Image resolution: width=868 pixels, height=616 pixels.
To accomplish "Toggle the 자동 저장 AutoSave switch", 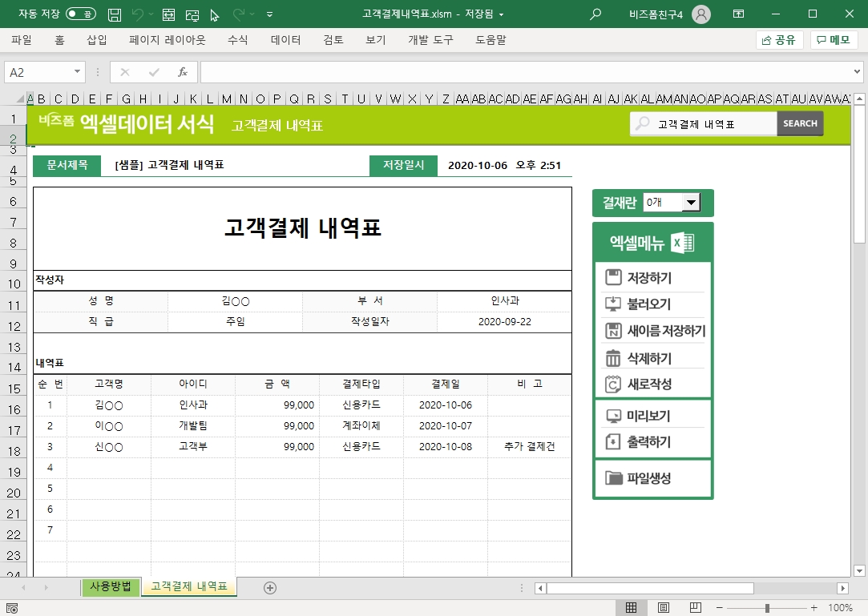I will 80,14.
